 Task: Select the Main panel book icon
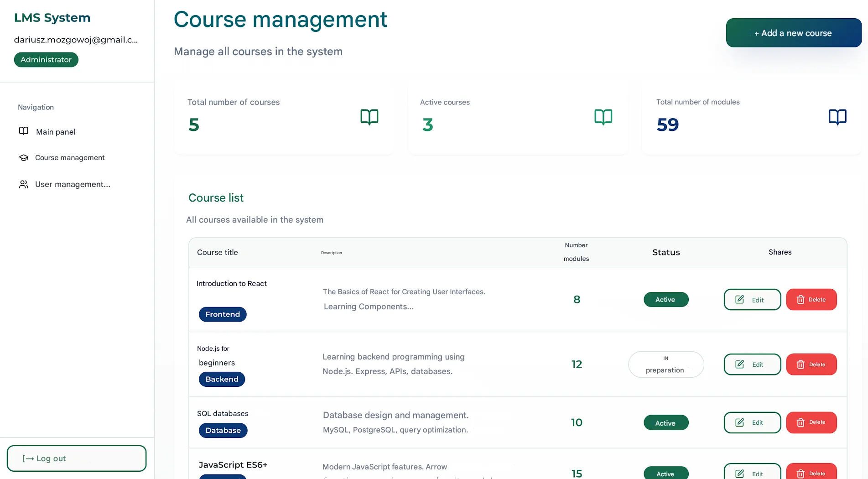click(24, 131)
